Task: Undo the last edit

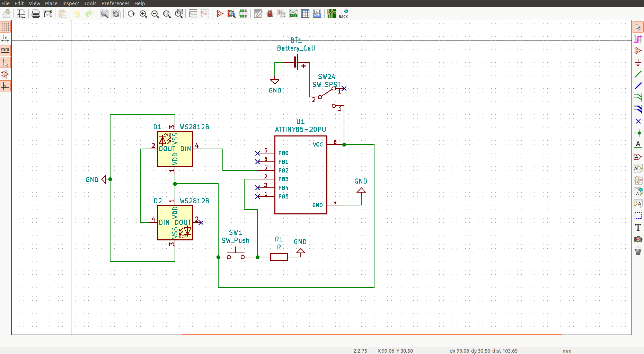Action: coord(77,14)
